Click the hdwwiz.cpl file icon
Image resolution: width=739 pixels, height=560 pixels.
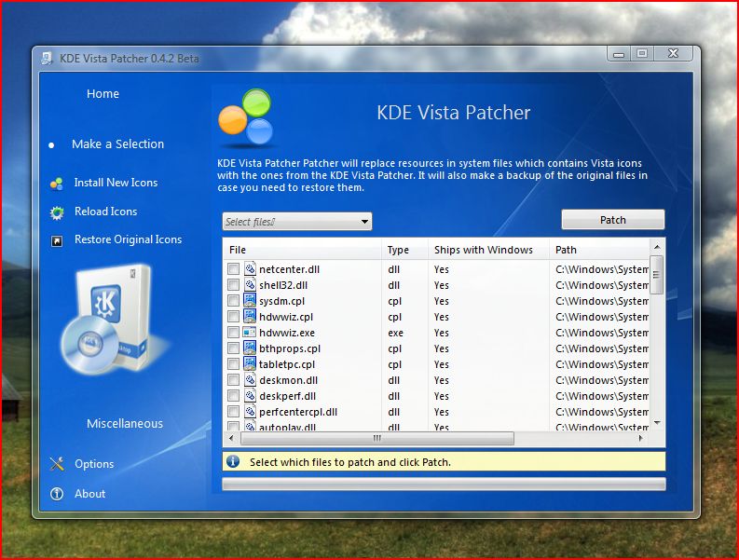tap(250, 316)
